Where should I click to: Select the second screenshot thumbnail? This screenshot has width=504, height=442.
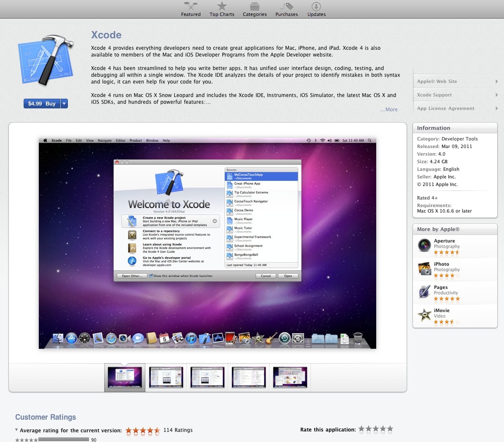pyautogui.click(x=166, y=377)
